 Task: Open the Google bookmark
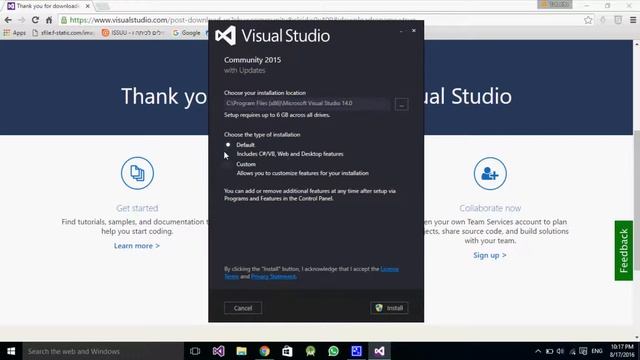tap(187, 33)
